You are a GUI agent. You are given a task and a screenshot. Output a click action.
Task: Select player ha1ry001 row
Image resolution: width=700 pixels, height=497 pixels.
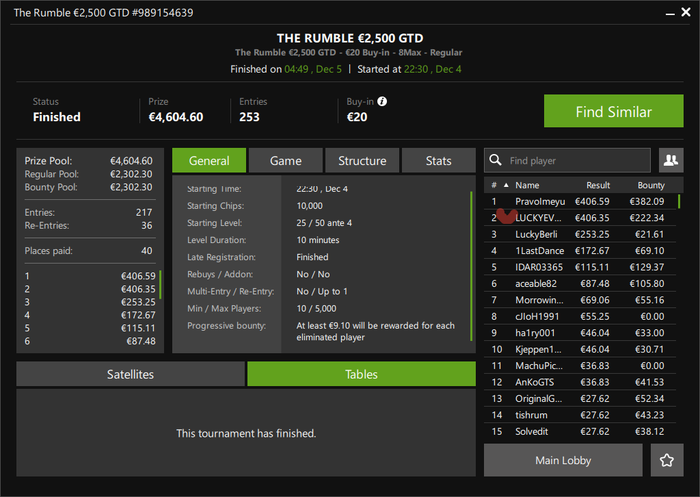coord(579,333)
